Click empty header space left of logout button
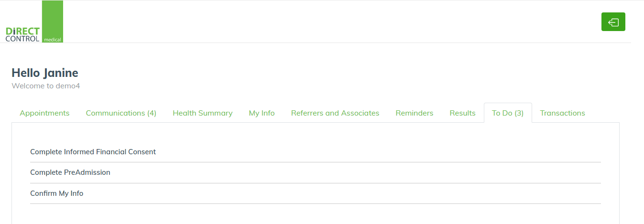 pyautogui.click(x=335, y=22)
